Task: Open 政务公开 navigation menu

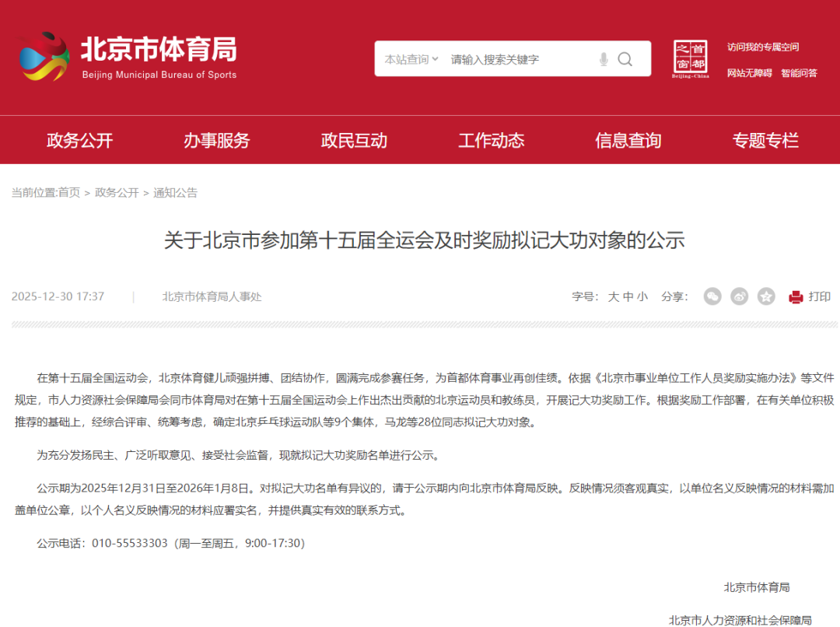Action: pyautogui.click(x=80, y=140)
